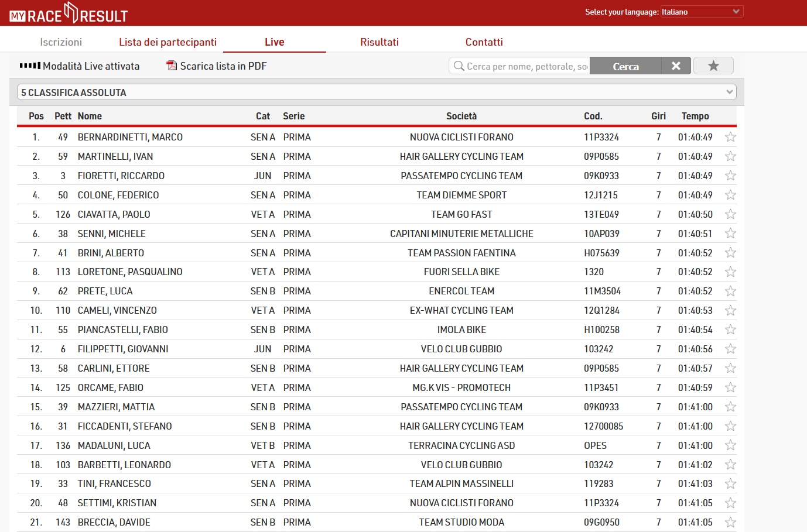Click team ENERCOL TEAM
Viewport: 807px width, 532px height.
[x=461, y=291]
